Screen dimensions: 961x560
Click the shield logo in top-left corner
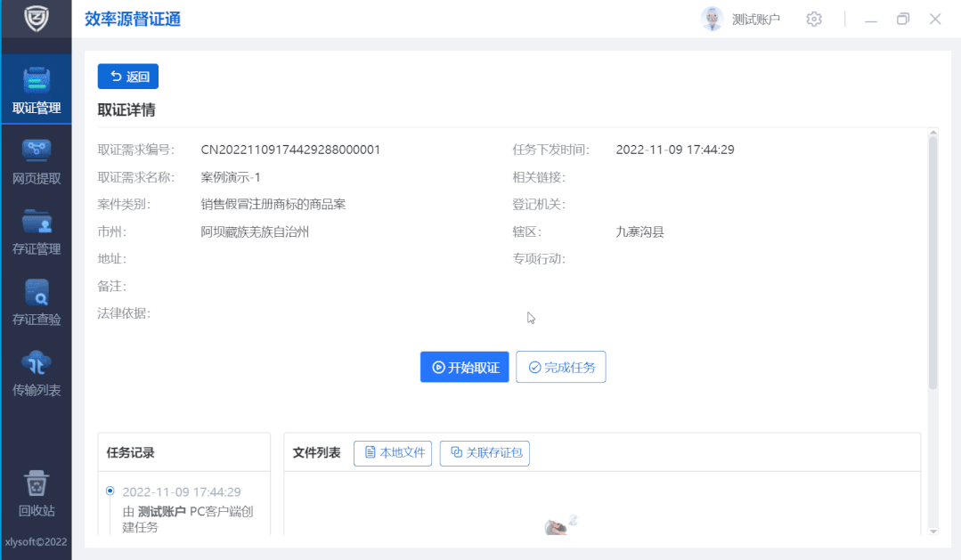coord(36,18)
